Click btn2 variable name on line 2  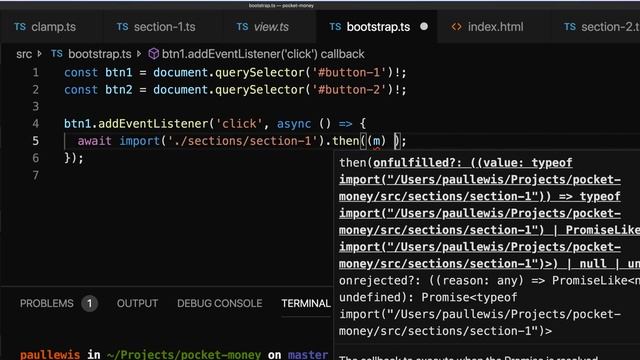pos(119,90)
